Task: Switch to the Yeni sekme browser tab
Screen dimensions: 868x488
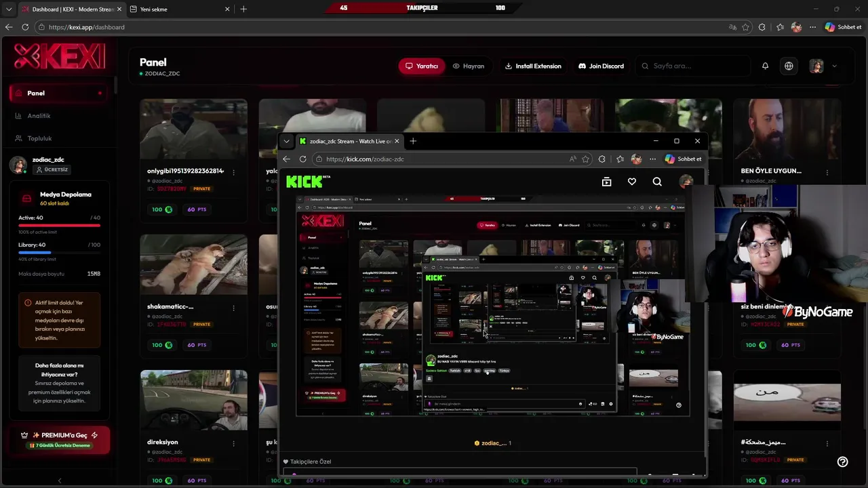Action: (x=179, y=9)
